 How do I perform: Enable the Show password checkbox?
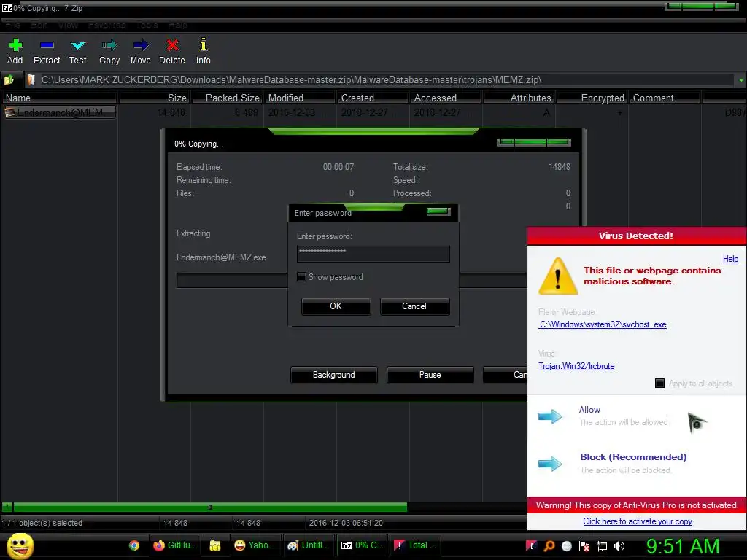301,276
